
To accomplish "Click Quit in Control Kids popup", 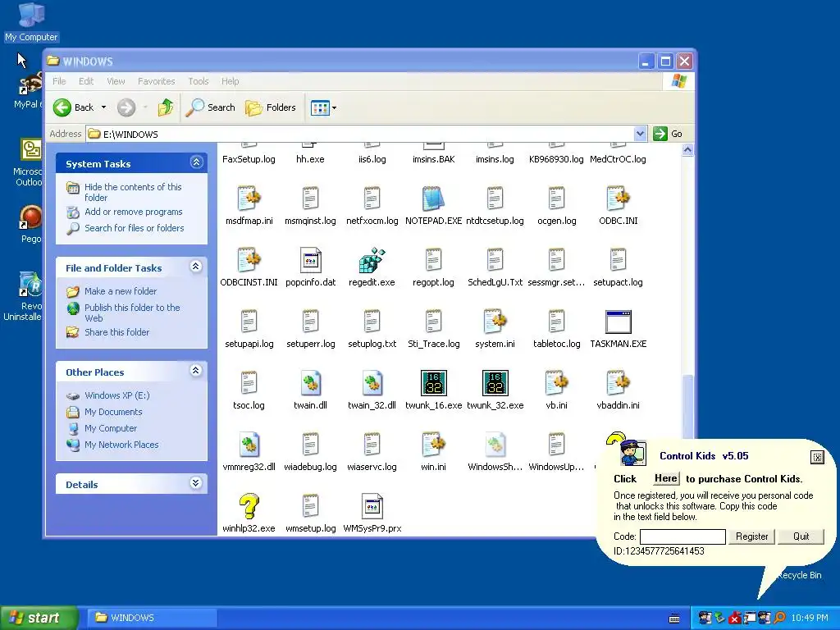I will (x=801, y=536).
